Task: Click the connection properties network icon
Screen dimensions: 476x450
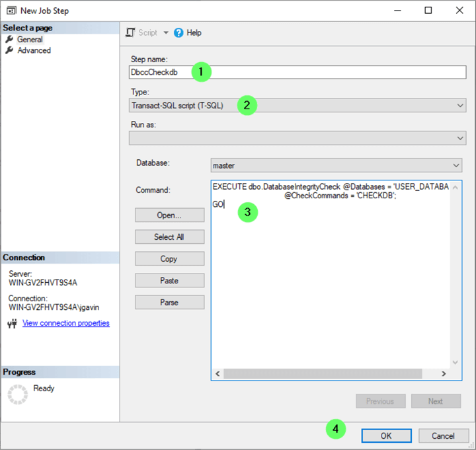Action: tap(12, 324)
